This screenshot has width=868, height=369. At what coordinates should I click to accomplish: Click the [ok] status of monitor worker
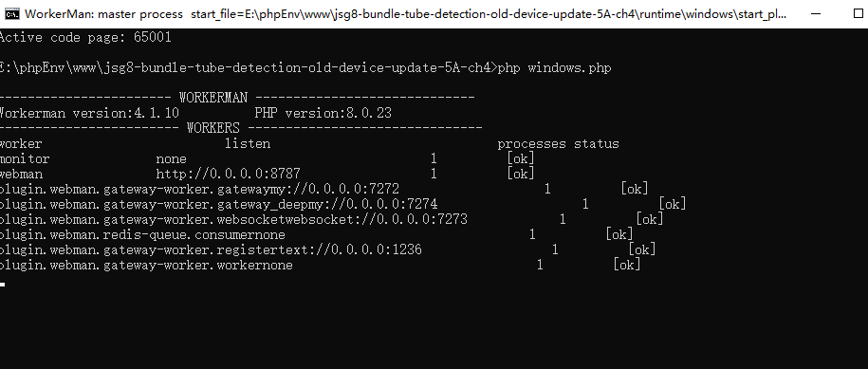coord(521,159)
